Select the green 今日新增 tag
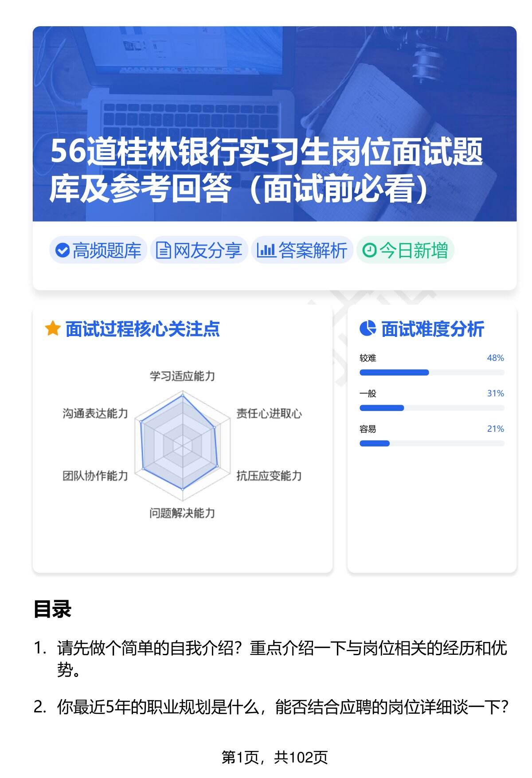This screenshot has width=532, height=778. (413, 250)
